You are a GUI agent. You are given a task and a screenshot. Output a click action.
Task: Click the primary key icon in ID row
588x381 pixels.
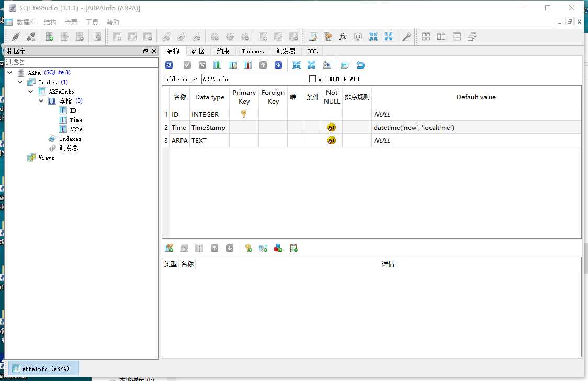coord(244,114)
